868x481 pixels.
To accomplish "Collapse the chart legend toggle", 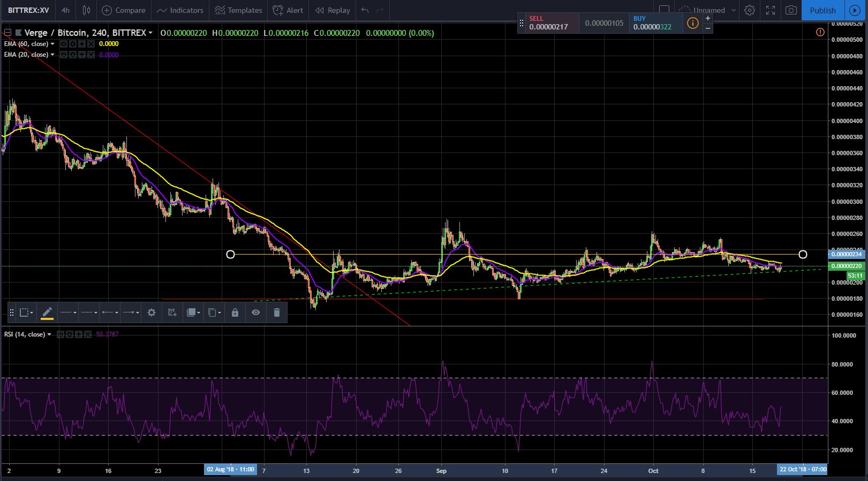I will 7,33.
